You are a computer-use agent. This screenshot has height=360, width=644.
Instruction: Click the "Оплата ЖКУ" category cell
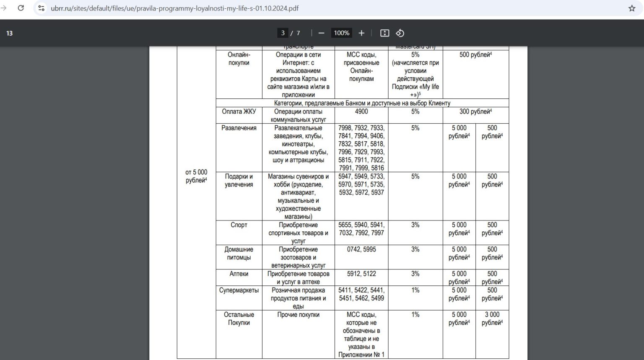coord(239,111)
